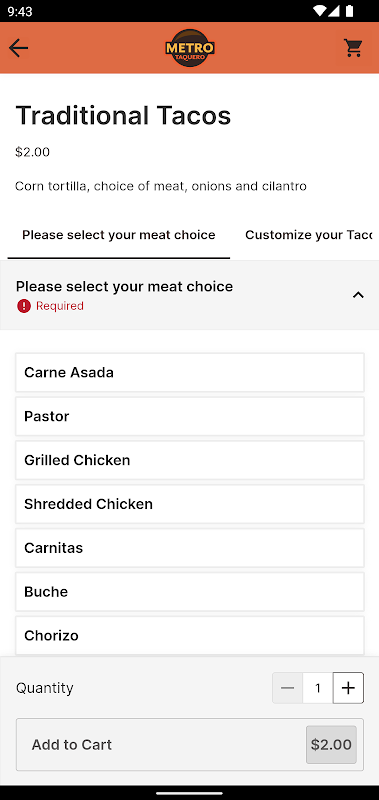Select Chorizo meat option
This screenshot has height=800, width=379.
190,636
